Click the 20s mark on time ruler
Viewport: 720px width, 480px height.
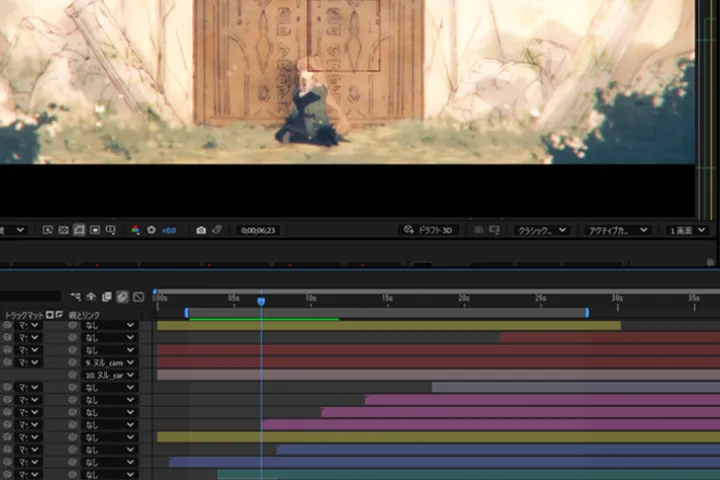(464, 299)
